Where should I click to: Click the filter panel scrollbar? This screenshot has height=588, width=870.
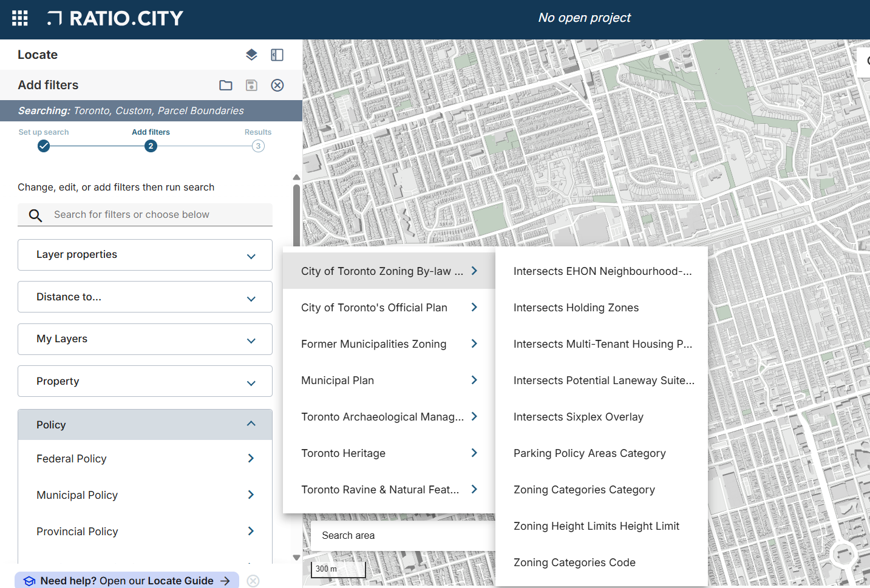pos(296,215)
